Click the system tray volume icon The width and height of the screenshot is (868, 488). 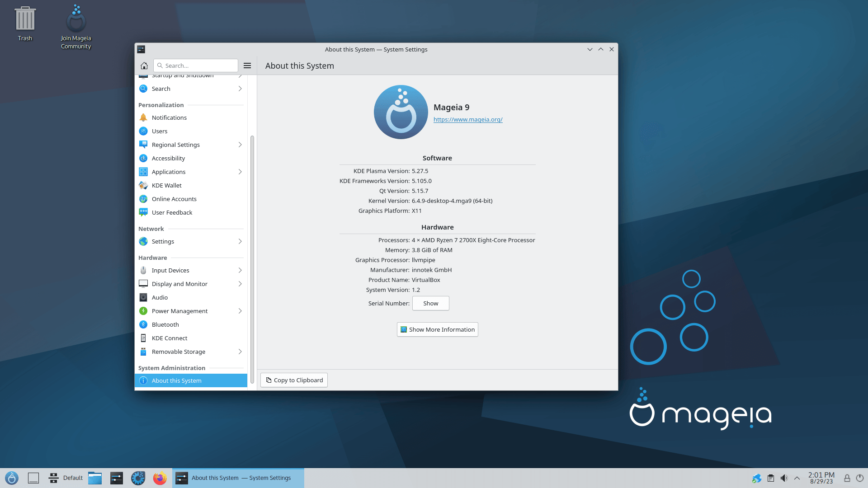tap(783, 477)
